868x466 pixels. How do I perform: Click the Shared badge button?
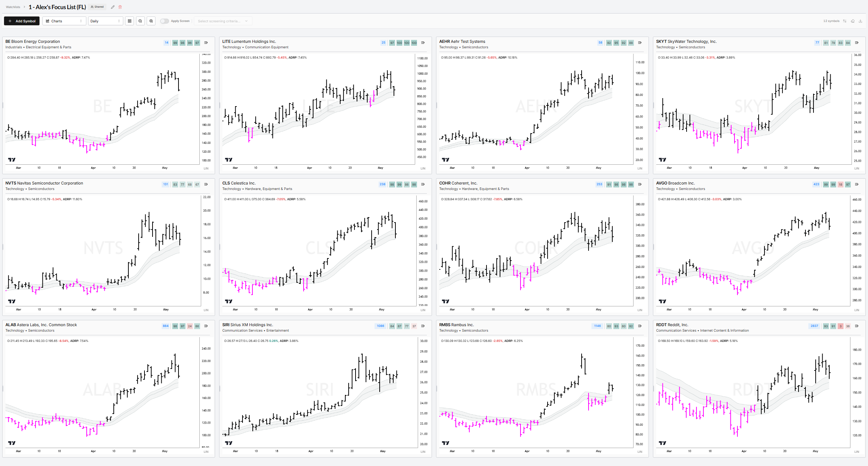97,7
